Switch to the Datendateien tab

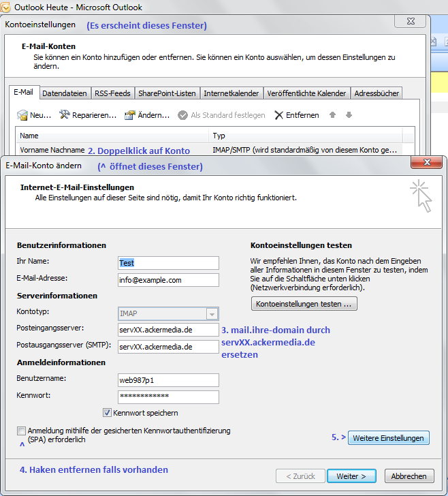tap(65, 93)
